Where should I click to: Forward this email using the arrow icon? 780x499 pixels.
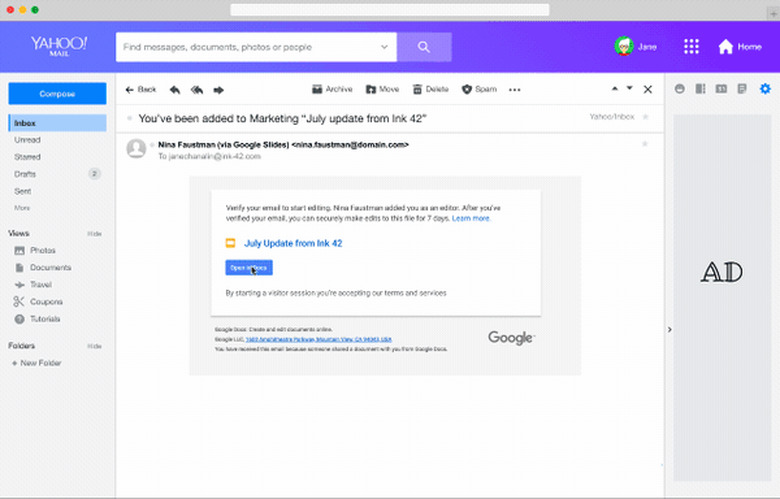(218, 89)
